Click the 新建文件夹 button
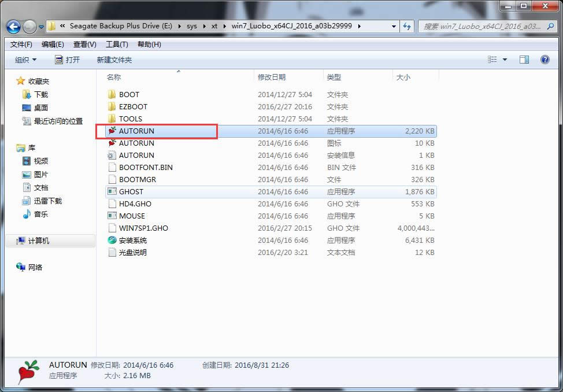 tap(113, 59)
